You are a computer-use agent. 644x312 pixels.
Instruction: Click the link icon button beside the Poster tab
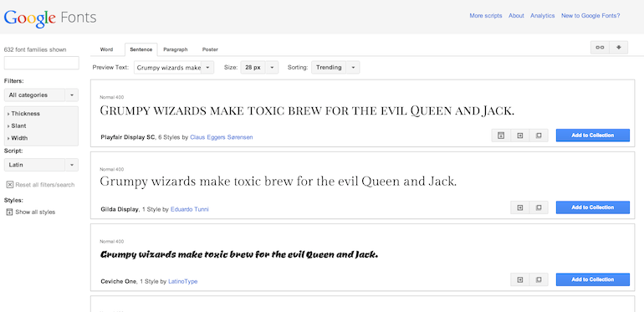point(600,48)
